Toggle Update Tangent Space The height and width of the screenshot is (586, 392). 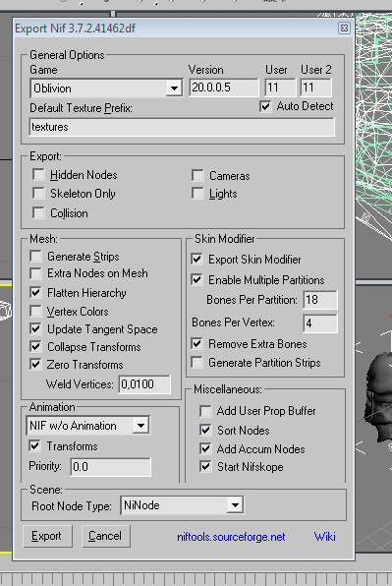click(35, 328)
